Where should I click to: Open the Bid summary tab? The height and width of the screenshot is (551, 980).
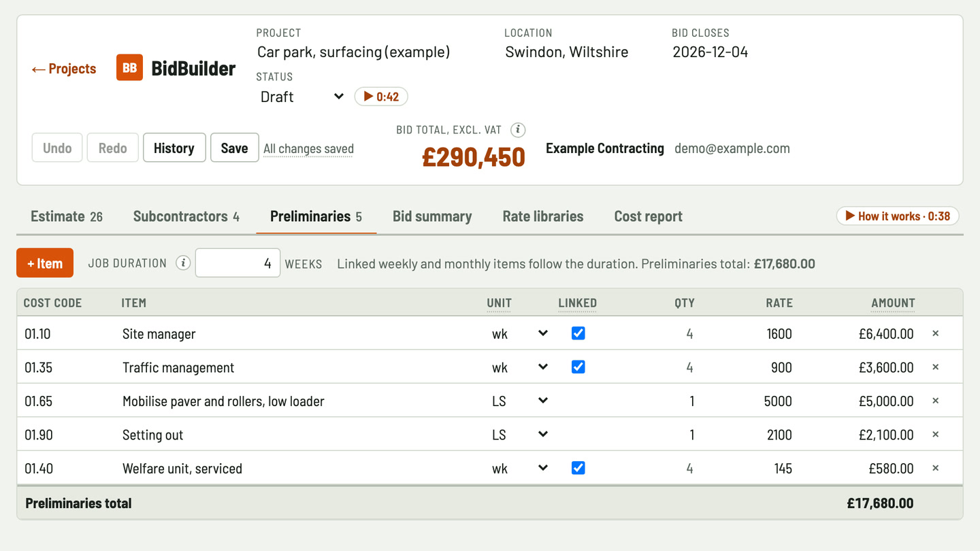pos(432,216)
